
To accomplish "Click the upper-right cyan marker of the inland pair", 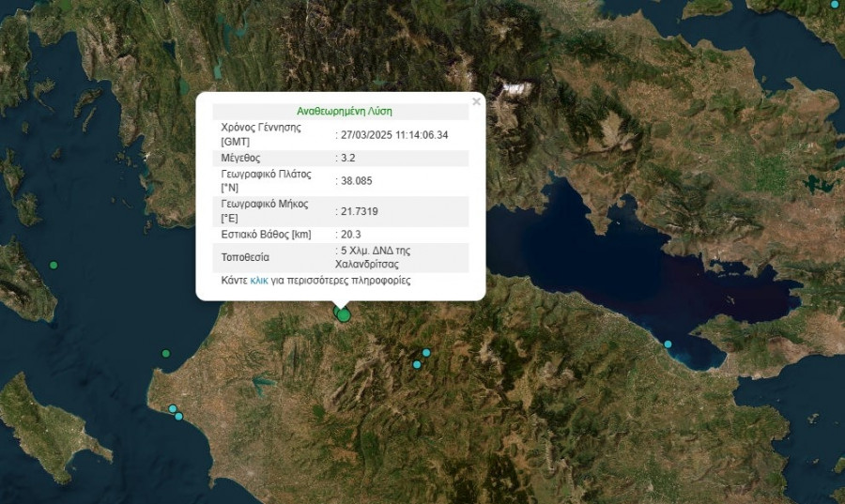I will pos(426,353).
